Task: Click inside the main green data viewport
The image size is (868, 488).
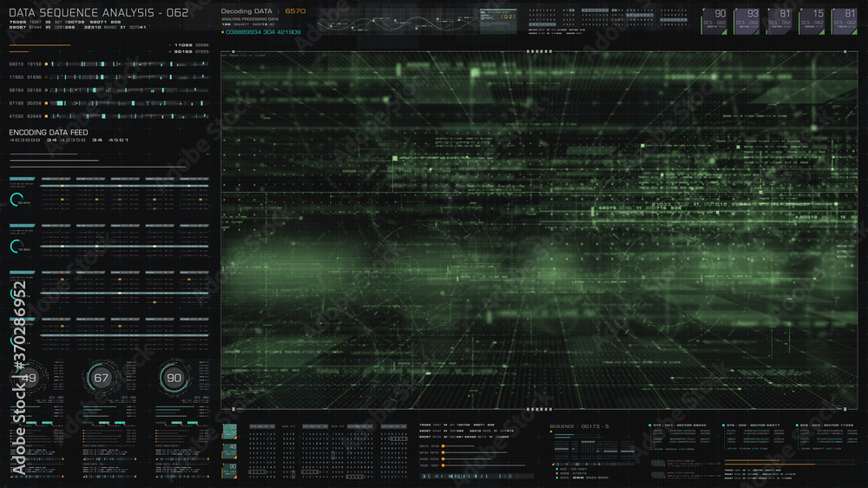Action: [x=539, y=230]
